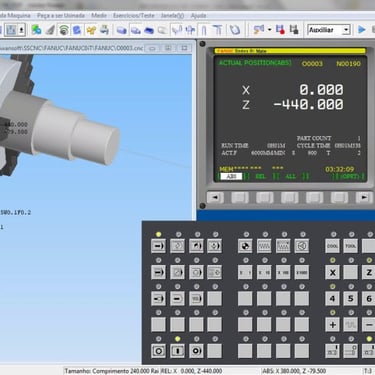
Task: Toggle the X 10 increment key
Action: pyautogui.click(x=264, y=272)
